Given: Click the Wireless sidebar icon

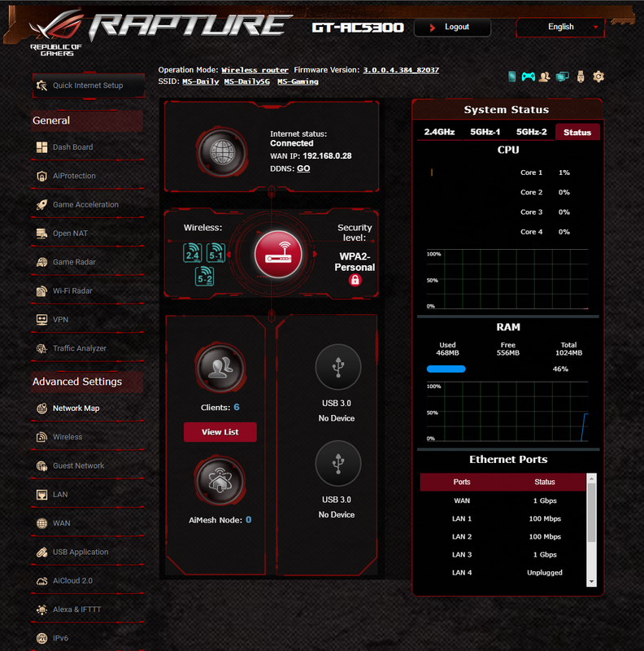Looking at the screenshot, I should click(x=42, y=437).
